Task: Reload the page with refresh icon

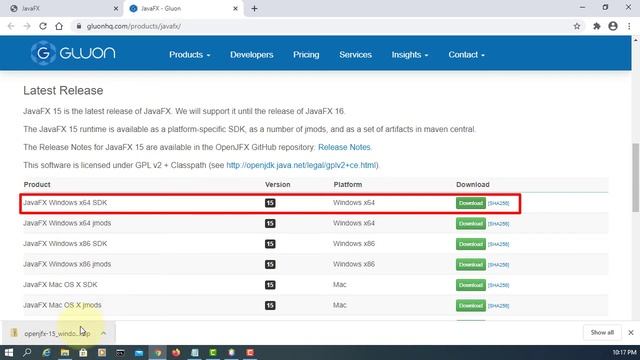Action: (x=43, y=26)
